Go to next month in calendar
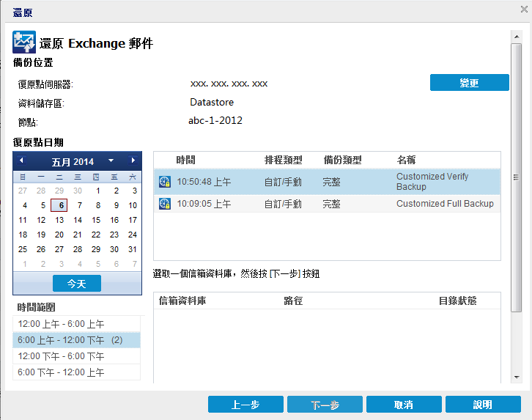 (133, 161)
